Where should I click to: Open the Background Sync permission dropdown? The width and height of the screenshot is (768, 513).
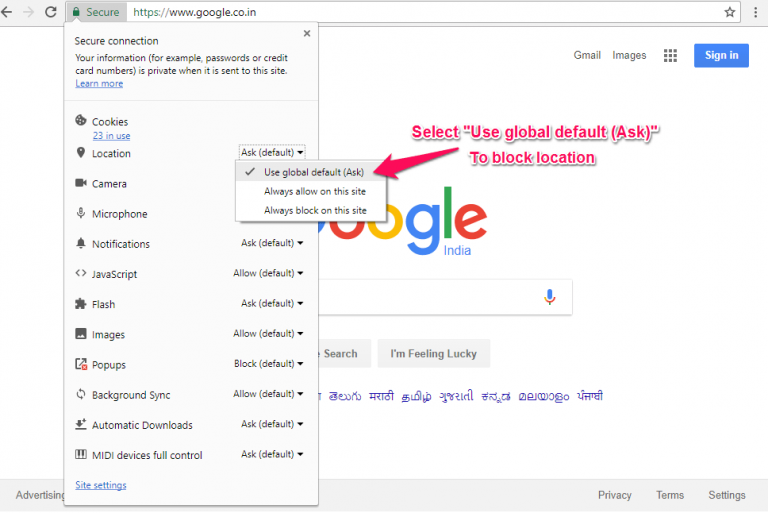coord(268,394)
